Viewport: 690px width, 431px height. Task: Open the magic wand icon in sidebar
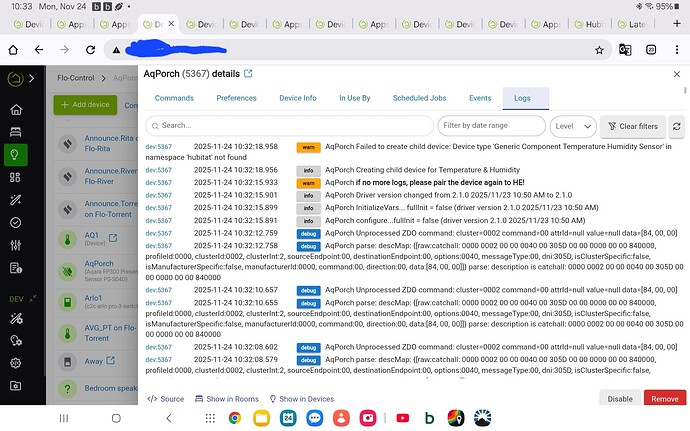[16, 200]
